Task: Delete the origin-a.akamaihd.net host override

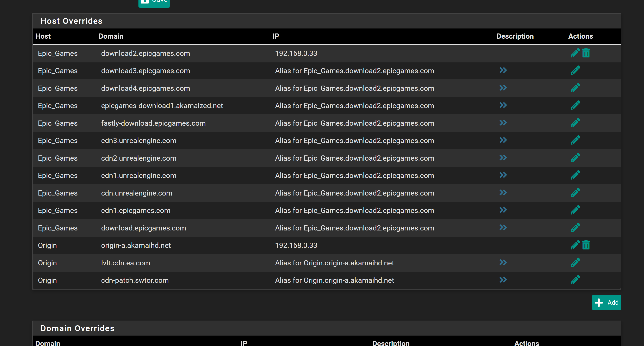Action: 586,245
